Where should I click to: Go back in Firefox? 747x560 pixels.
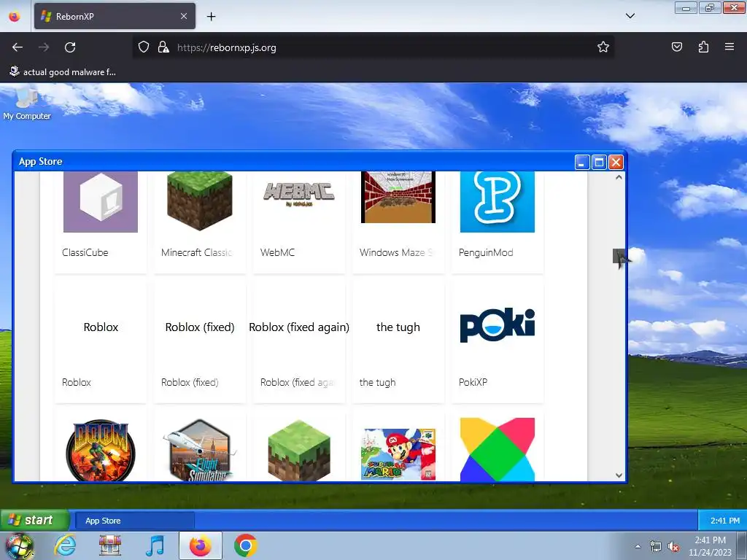[x=18, y=47]
